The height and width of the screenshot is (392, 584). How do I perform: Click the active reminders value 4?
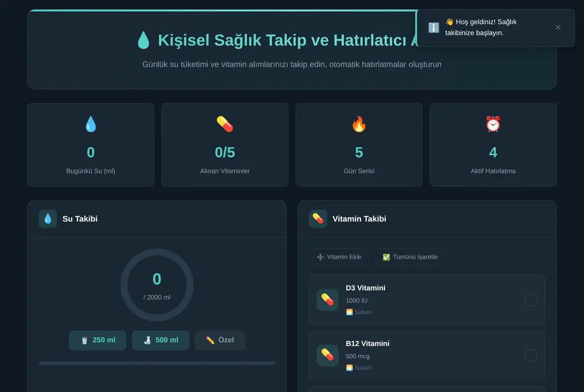(x=493, y=153)
